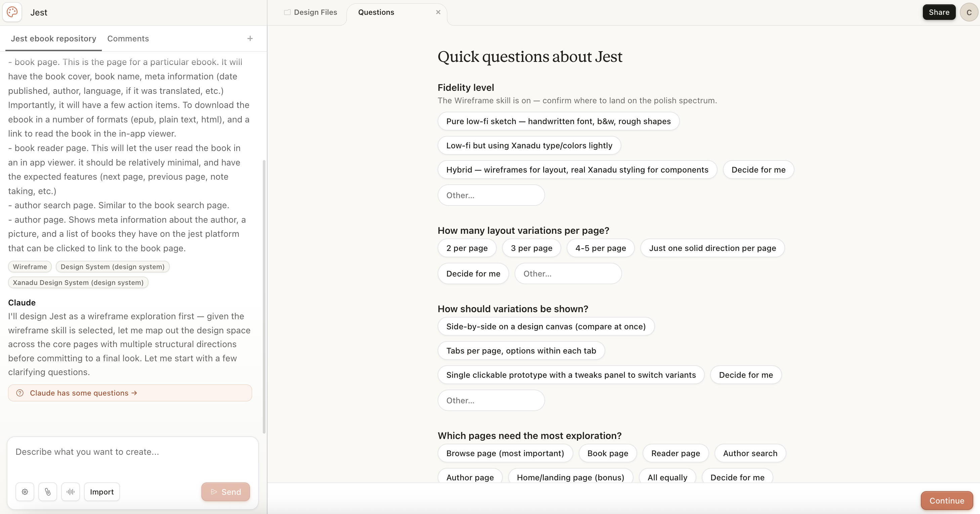The image size is (980, 514).
Task: Select the Reader page chip
Action: (x=675, y=453)
